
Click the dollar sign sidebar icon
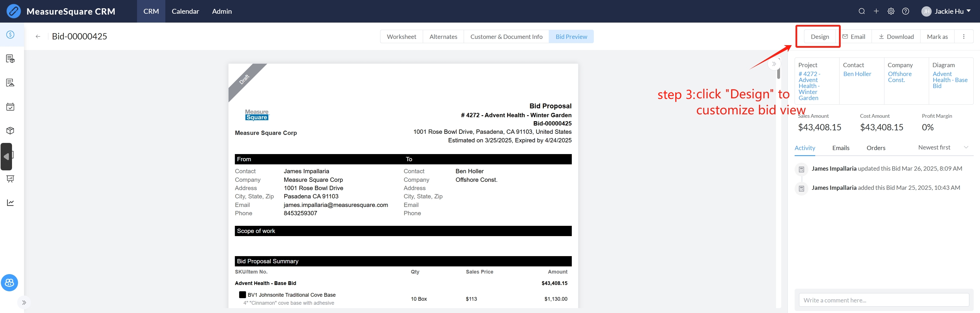[x=11, y=35]
